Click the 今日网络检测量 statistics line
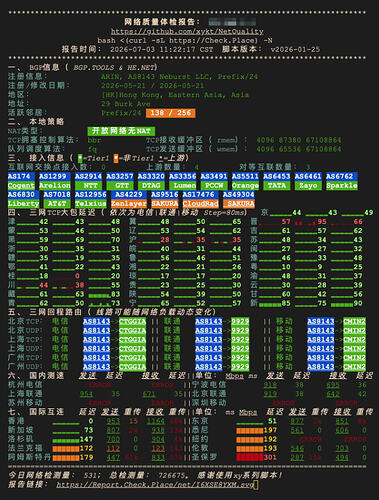 pyautogui.click(x=145, y=475)
